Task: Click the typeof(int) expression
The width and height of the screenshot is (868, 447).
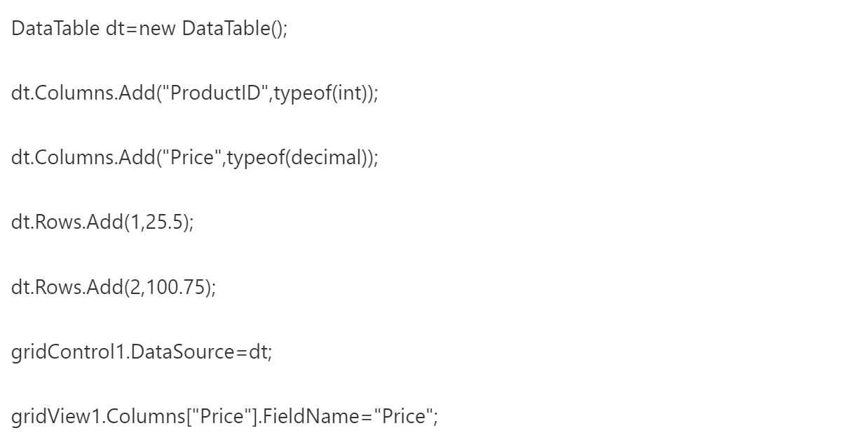Action: pyautogui.click(x=323, y=94)
